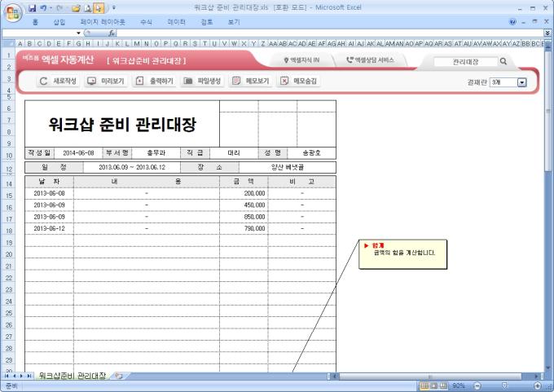The image size is (554, 392).
Task: Select the row 15 header
Action: [x=9, y=196]
